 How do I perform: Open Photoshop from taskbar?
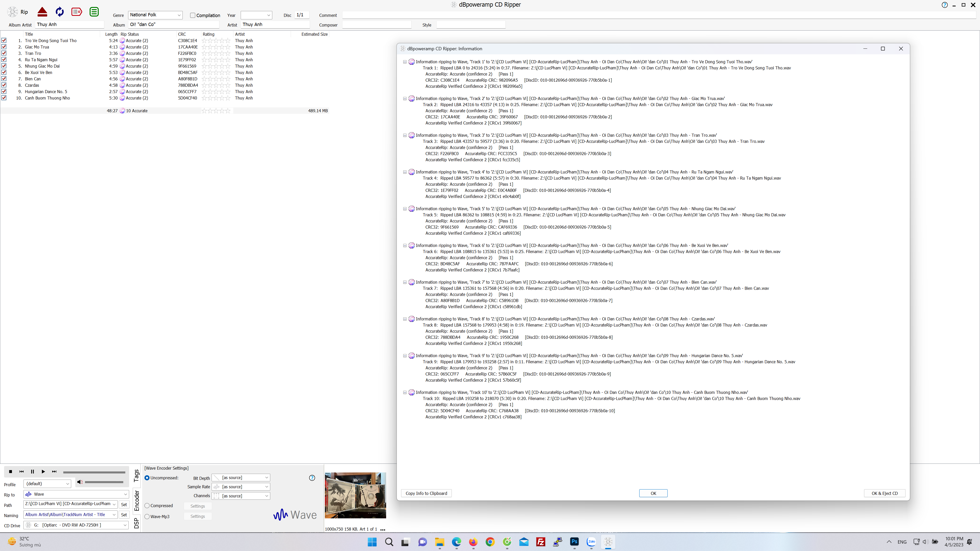pyautogui.click(x=574, y=542)
